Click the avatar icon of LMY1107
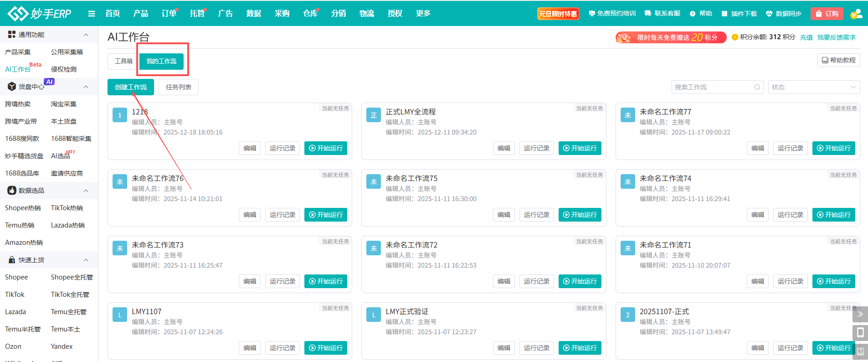 [120, 315]
